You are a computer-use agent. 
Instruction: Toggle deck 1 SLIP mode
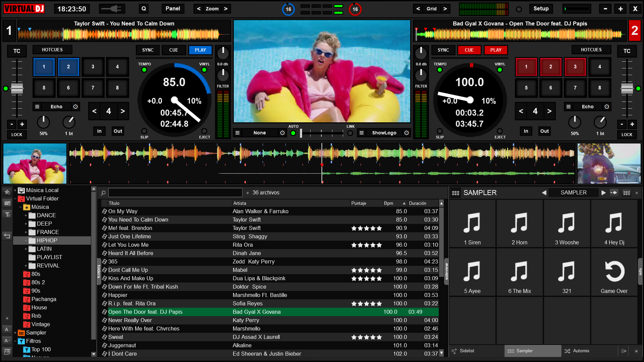point(144,131)
